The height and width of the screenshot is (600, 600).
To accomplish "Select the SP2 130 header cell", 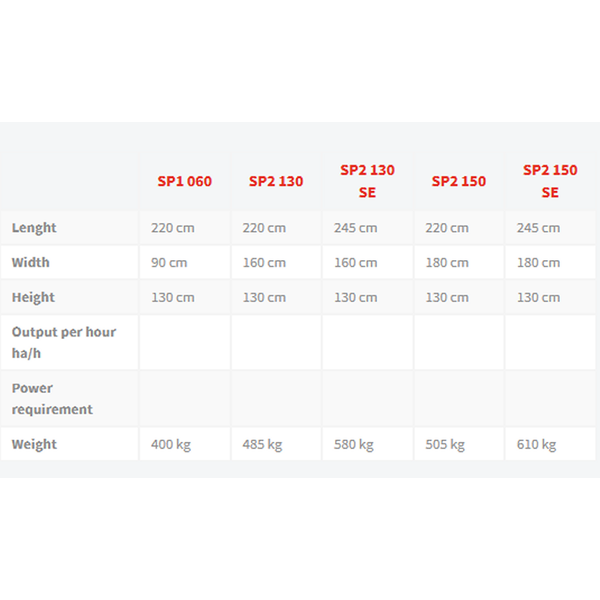I will pos(276,181).
